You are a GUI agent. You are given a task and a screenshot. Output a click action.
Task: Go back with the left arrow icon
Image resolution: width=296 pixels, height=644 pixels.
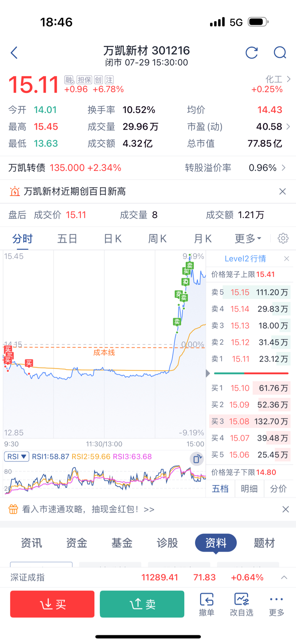(x=14, y=52)
